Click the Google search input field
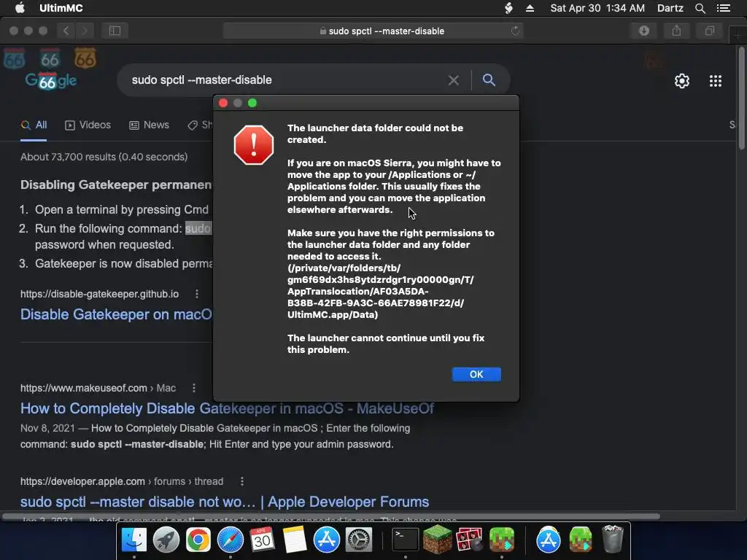This screenshot has height=560, width=747. (x=286, y=80)
